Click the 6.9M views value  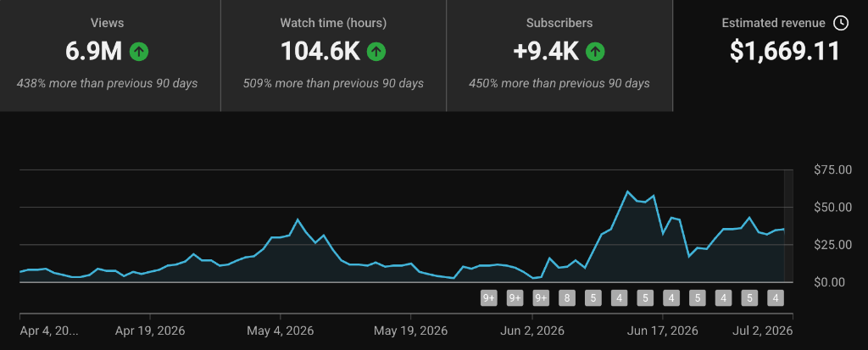93,52
